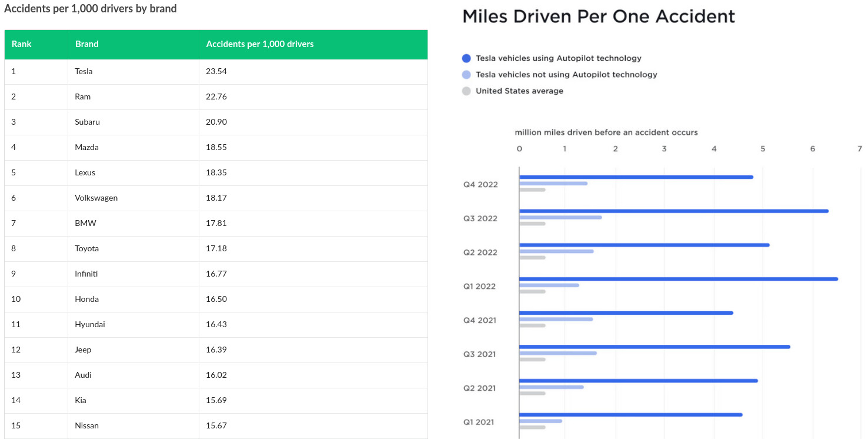Viewport: 868px width, 439px height.
Task: Click the Q2 2022 dark blue Autopilot bar
Action: coord(645,245)
